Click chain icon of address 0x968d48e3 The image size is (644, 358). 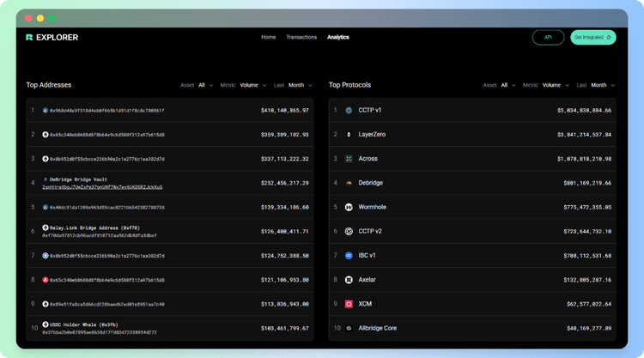pos(46,111)
